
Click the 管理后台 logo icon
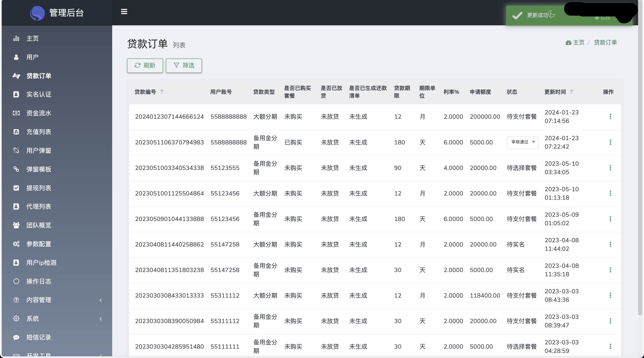[37, 13]
